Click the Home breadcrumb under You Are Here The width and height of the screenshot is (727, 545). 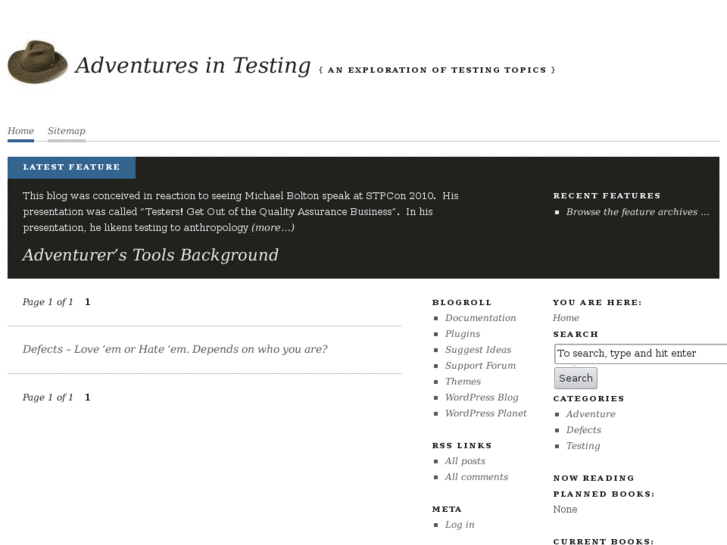point(565,318)
